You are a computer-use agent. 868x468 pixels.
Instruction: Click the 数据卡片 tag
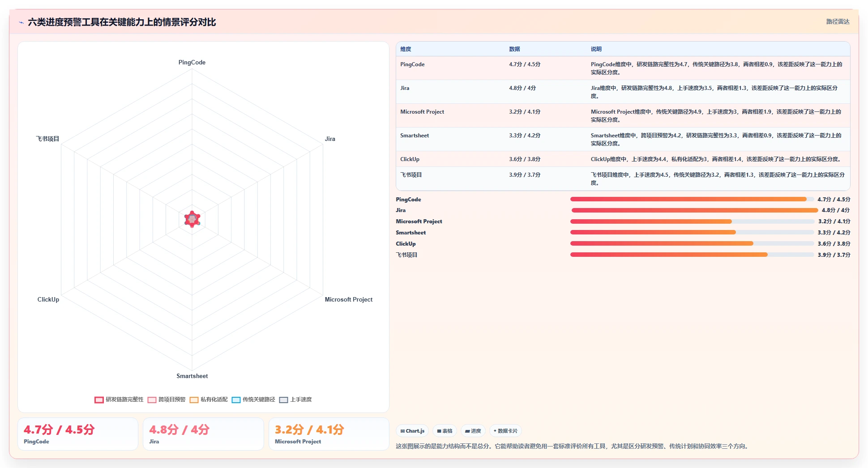point(505,431)
